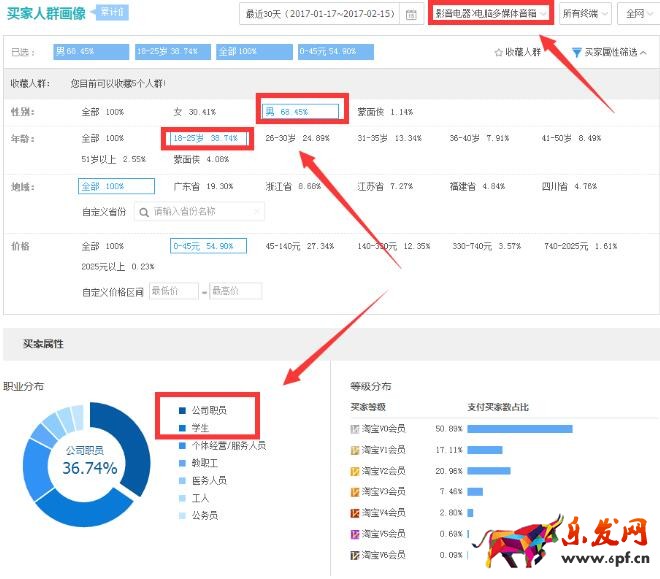Viewport: 660px width, 579px height.
Task: Select the 男 68.45% gender filter
Action: tap(300, 112)
